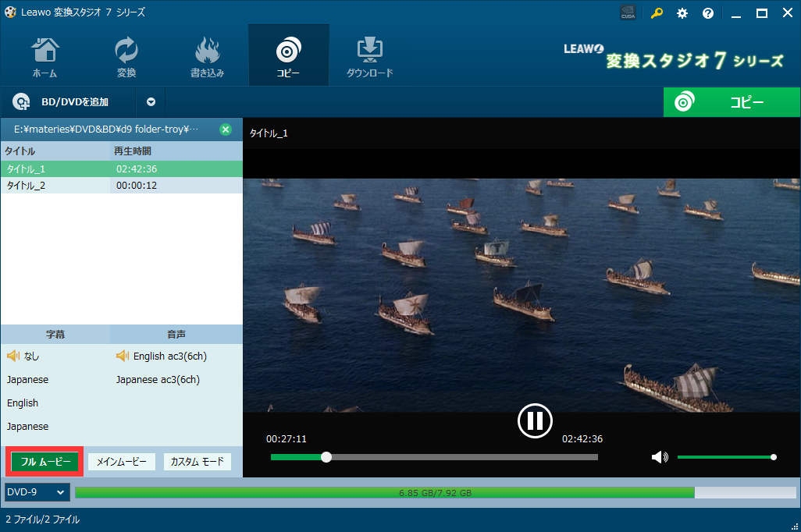The image size is (801, 532).
Task: Click the 2 ファイル/2 ファイル status text
Action: coord(43,520)
